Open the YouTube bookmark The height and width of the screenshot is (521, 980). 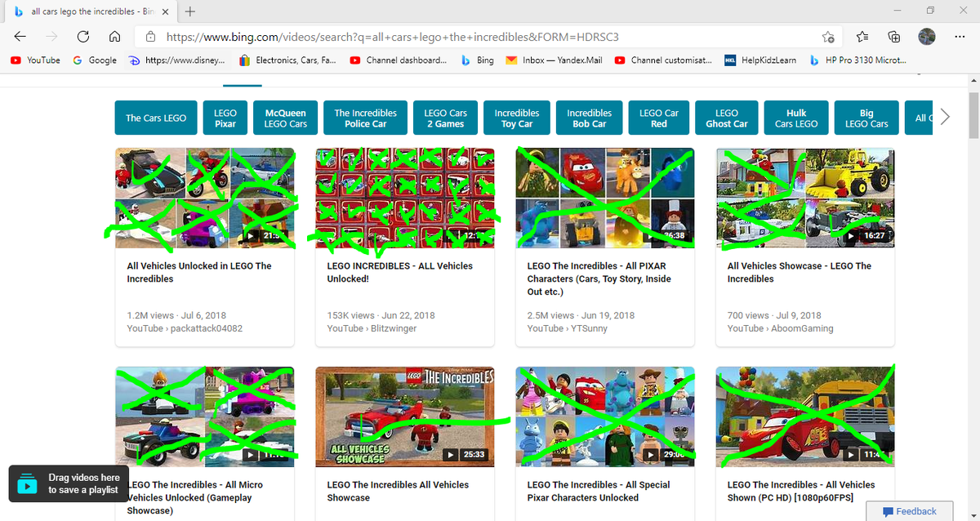tap(35, 60)
